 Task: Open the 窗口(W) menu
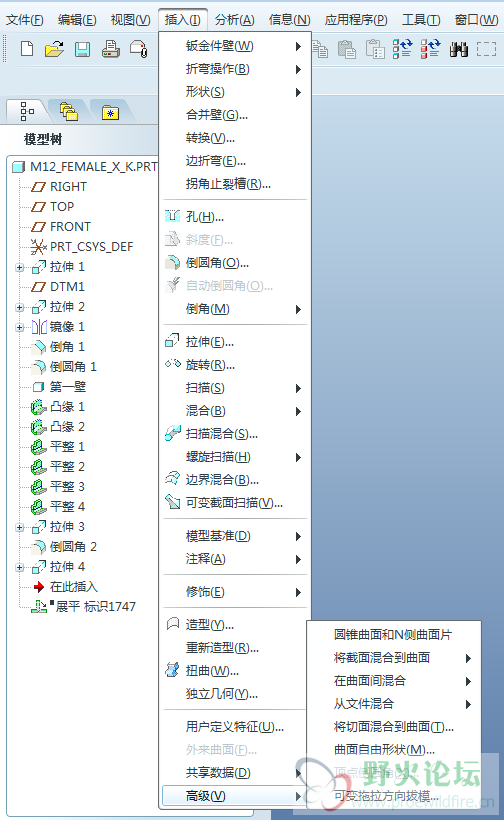coord(476,20)
